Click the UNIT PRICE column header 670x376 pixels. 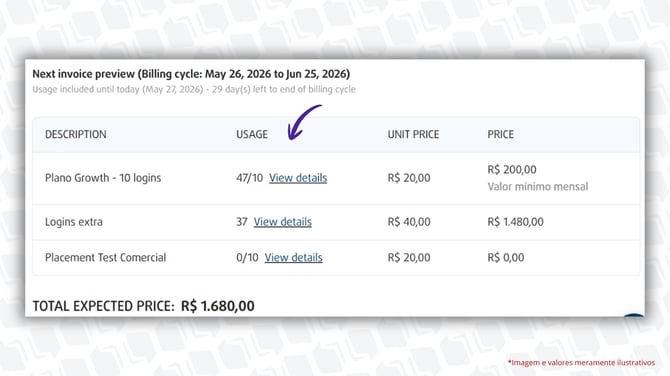[x=413, y=134]
